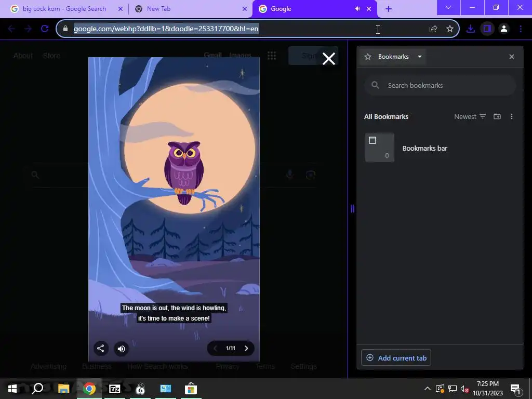Image resolution: width=532 pixels, height=399 pixels.
Task: Switch to big cock korn search tab
Action: [64, 9]
